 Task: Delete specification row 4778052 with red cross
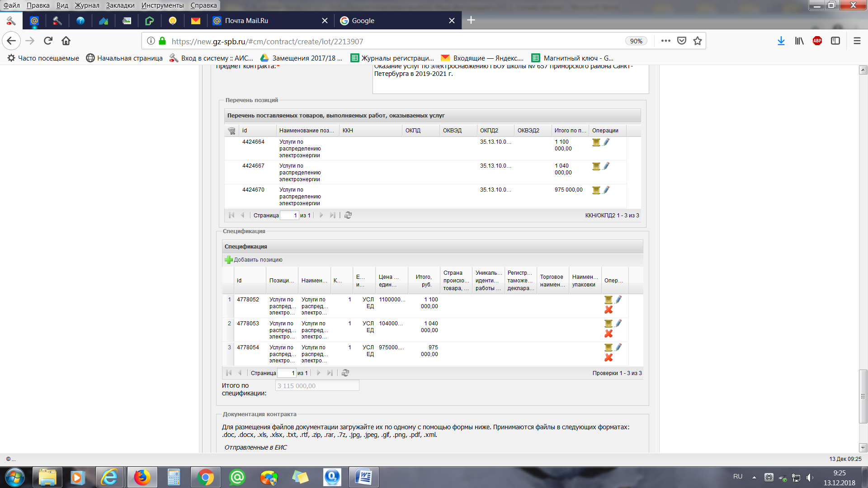pos(609,310)
